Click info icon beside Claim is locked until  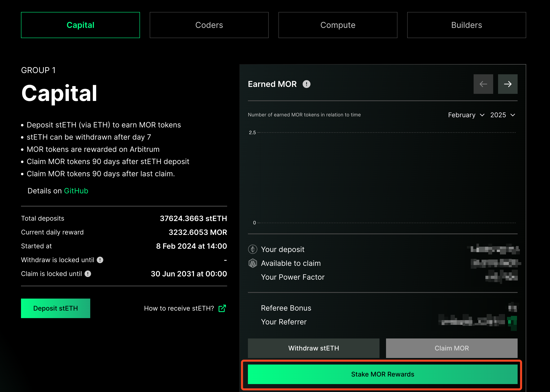(x=88, y=274)
